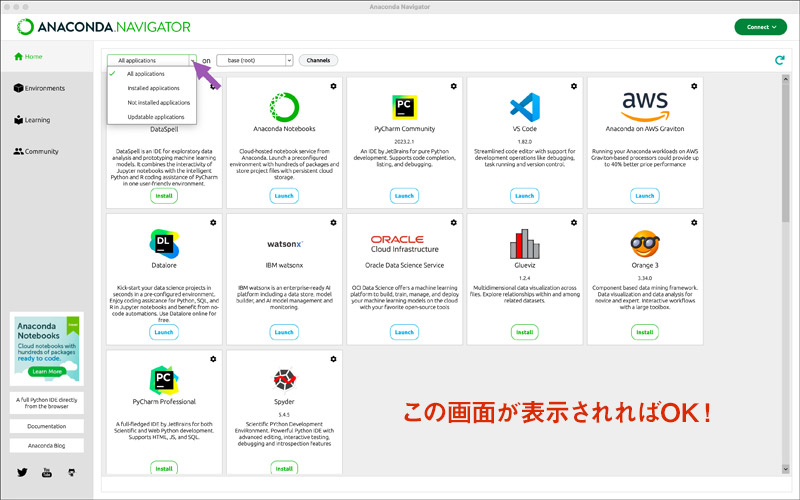
Task: Install DataSpell
Action: pos(164,196)
